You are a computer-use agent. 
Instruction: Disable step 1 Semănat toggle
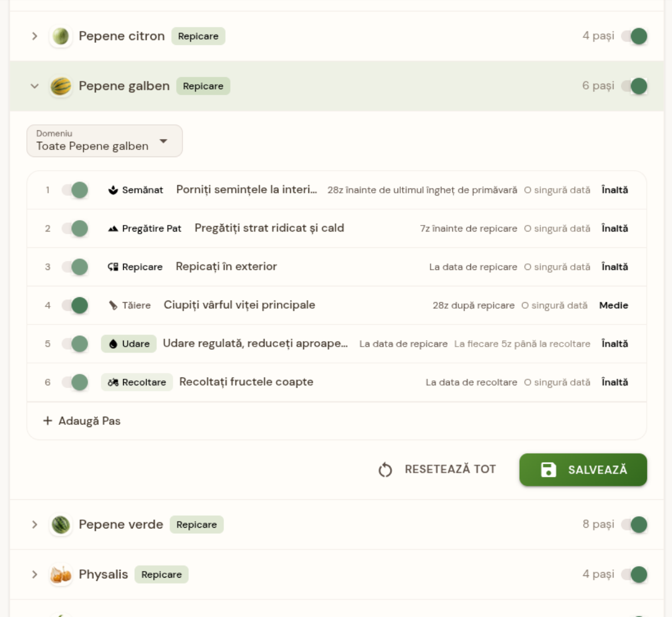(x=75, y=190)
